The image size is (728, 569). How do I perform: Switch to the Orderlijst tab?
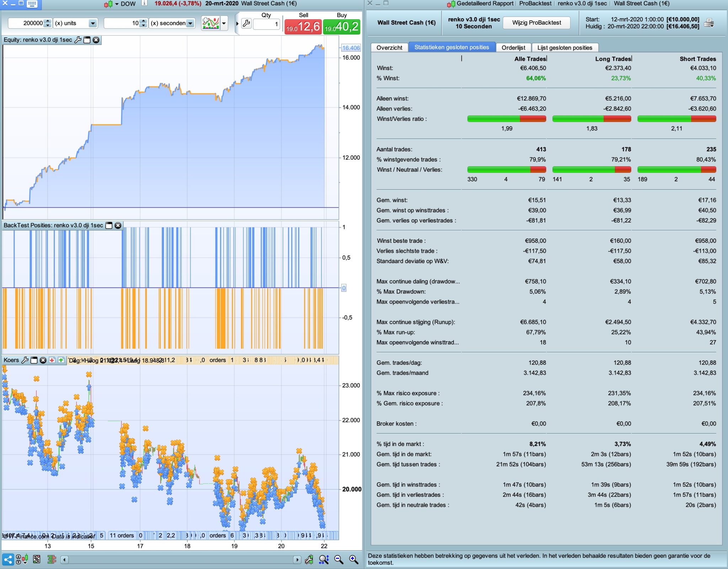pyautogui.click(x=513, y=48)
